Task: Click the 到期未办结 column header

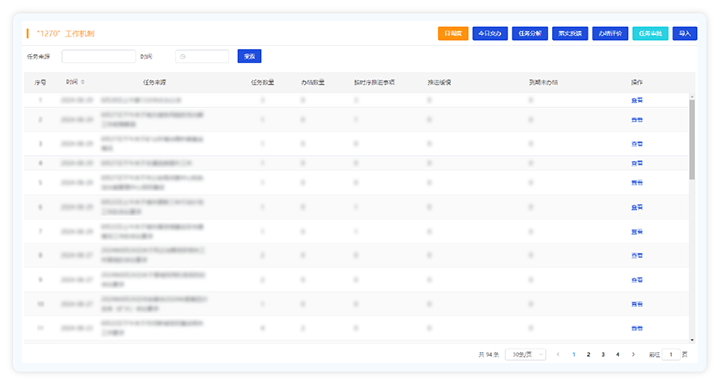Action: click(x=543, y=82)
